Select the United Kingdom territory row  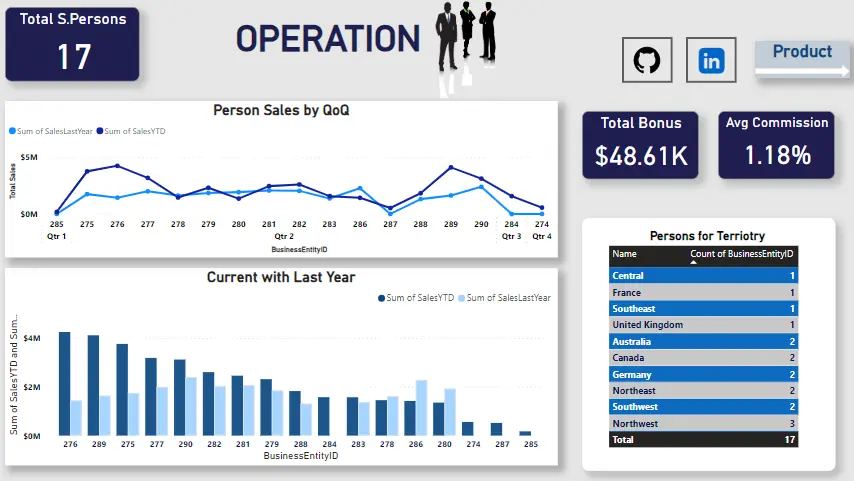703,325
